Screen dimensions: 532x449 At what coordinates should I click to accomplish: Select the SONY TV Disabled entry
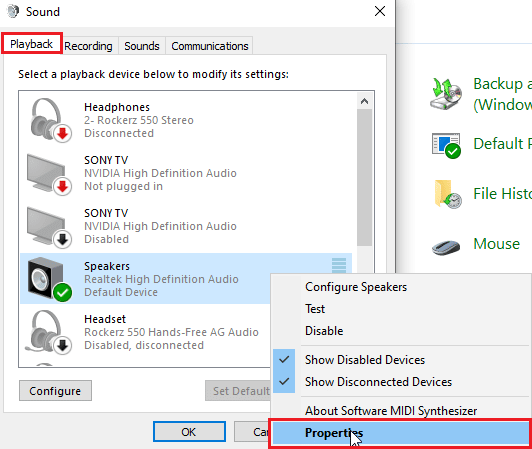[x=186, y=227]
